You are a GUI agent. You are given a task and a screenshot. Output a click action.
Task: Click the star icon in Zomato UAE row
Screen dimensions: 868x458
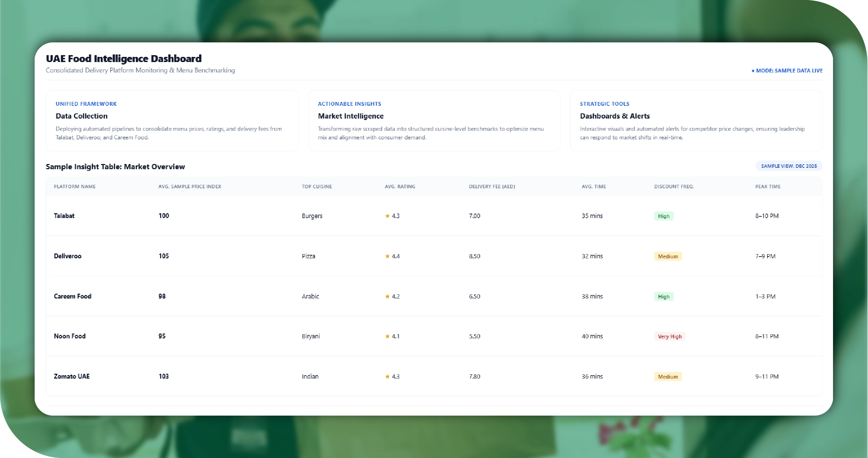[387, 377]
